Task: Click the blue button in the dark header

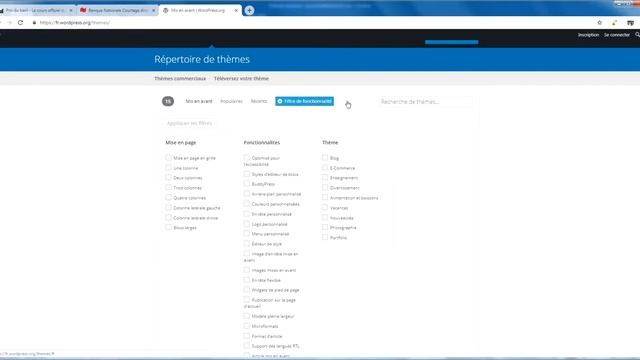Action: pos(451,42)
